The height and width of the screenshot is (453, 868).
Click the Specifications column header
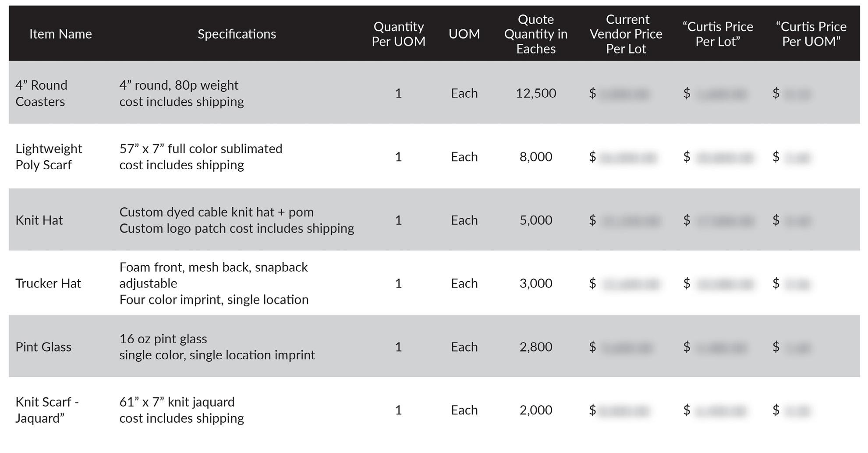[x=237, y=34]
